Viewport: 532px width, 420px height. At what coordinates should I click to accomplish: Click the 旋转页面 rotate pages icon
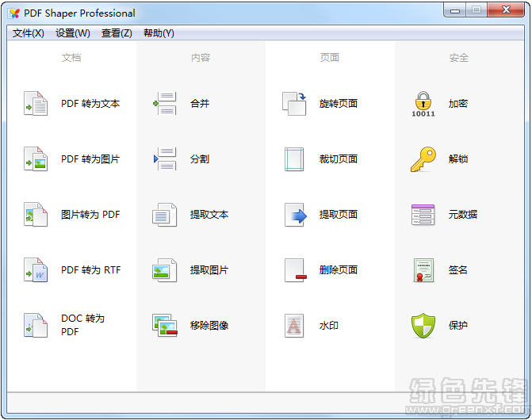[x=294, y=103]
